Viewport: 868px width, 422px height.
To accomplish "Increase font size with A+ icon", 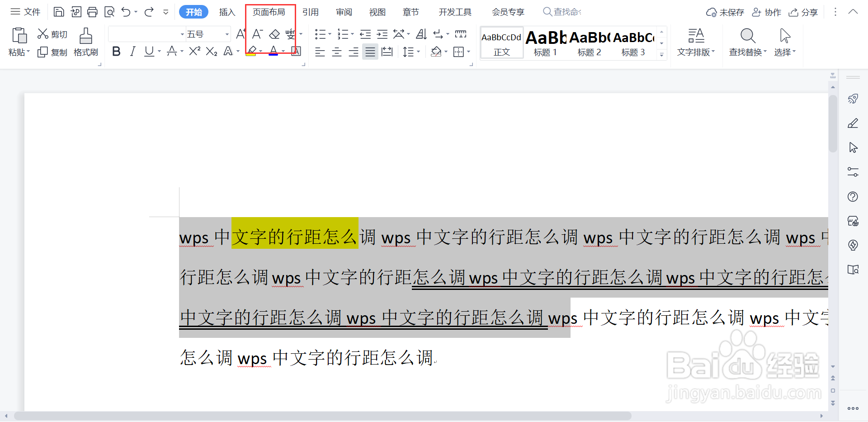I will tap(241, 34).
